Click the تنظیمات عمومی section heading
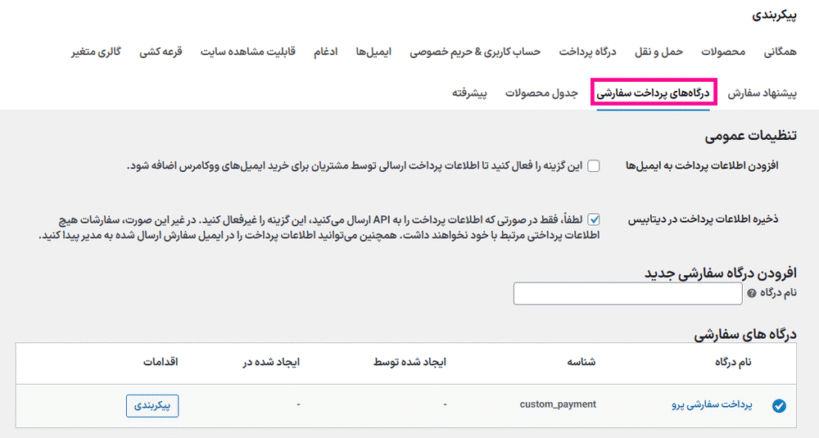The width and height of the screenshot is (819, 438). coord(751,136)
